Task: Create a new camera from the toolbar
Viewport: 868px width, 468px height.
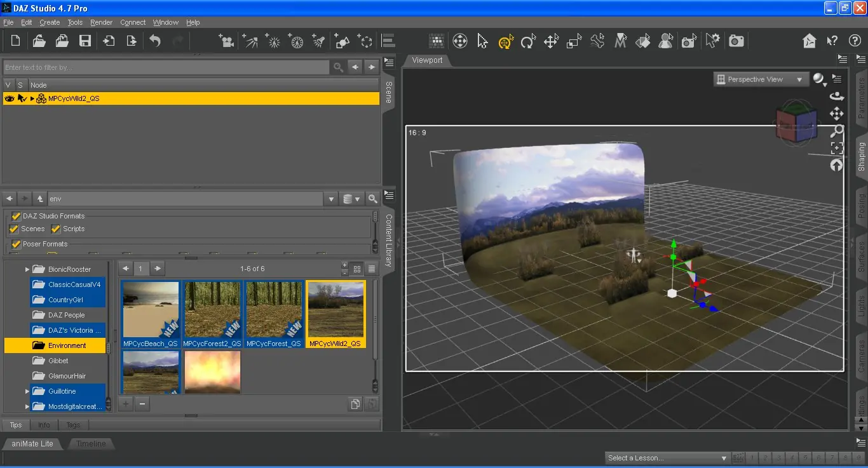Action: click(x=226, y=41)
